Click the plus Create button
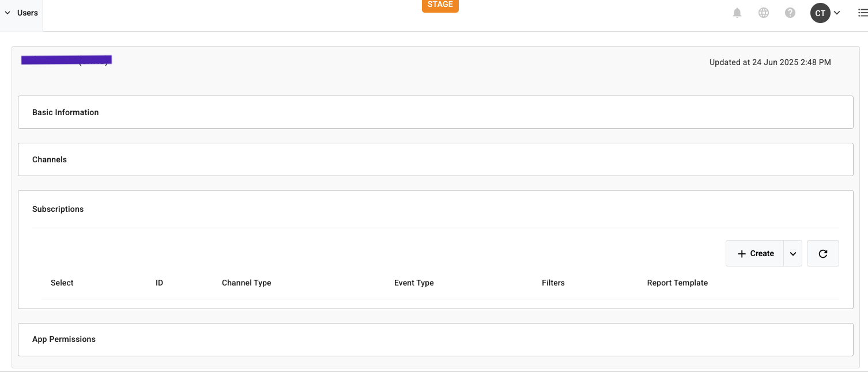Image resolution: width=868 pixels, height=373 pixels. point(755,253)
